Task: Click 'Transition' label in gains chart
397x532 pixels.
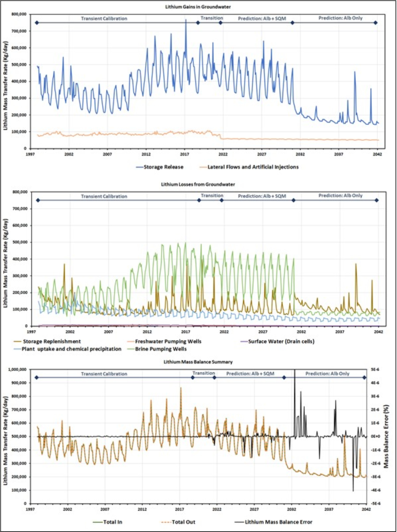Action: click(x=212, y=18)
